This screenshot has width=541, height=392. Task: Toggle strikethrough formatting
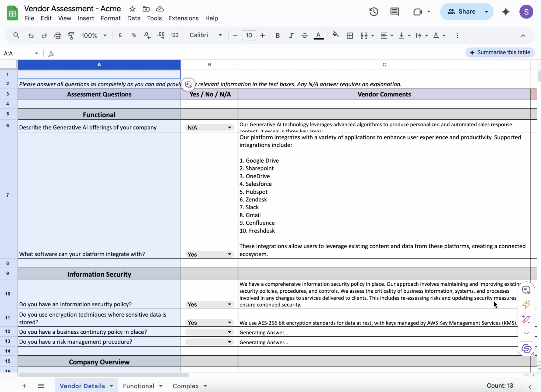305,35
